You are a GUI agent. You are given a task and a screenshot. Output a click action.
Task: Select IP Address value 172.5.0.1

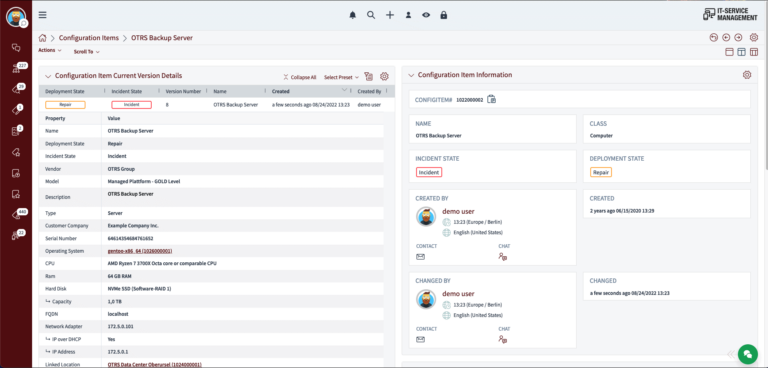tap(118, 352)
